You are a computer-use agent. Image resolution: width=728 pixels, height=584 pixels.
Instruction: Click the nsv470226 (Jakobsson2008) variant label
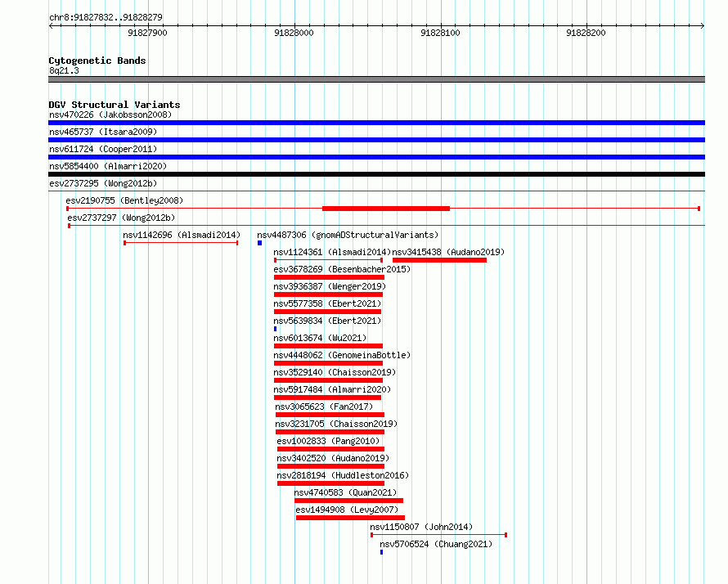[x=110, y=115]
